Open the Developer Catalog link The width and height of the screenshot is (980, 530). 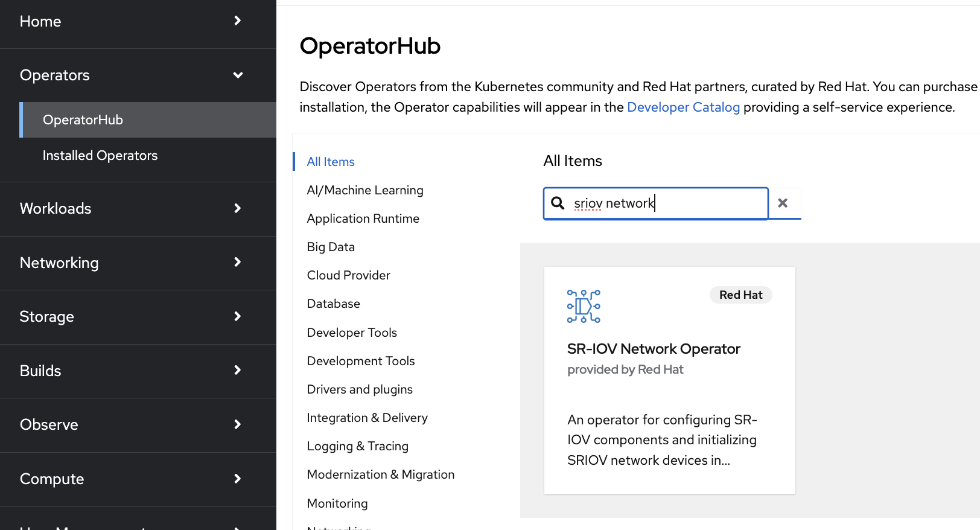(683, 107)
